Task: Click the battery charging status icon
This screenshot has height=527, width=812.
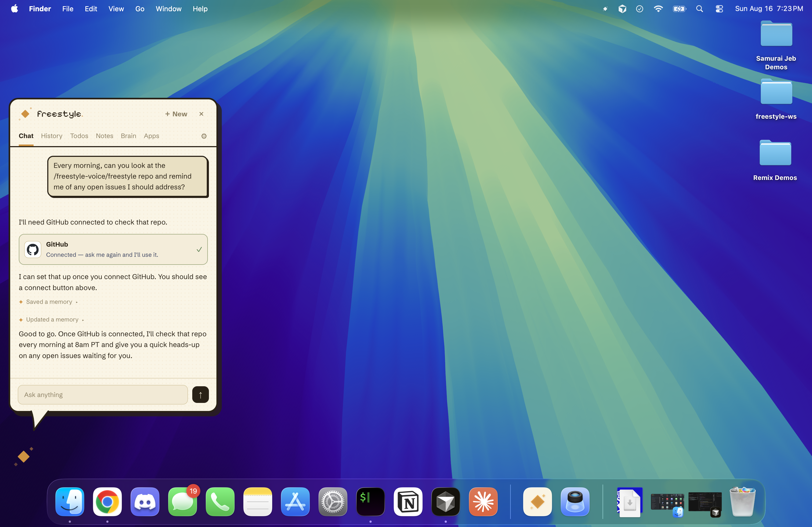Action: point(679,9)
